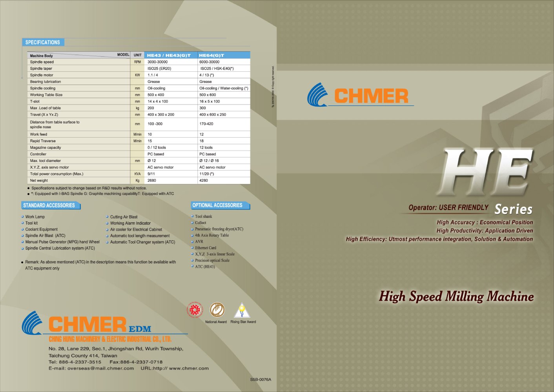Click the '3000-30000' spindle speed value
The image size is (554, 392).
pos(157,62)
